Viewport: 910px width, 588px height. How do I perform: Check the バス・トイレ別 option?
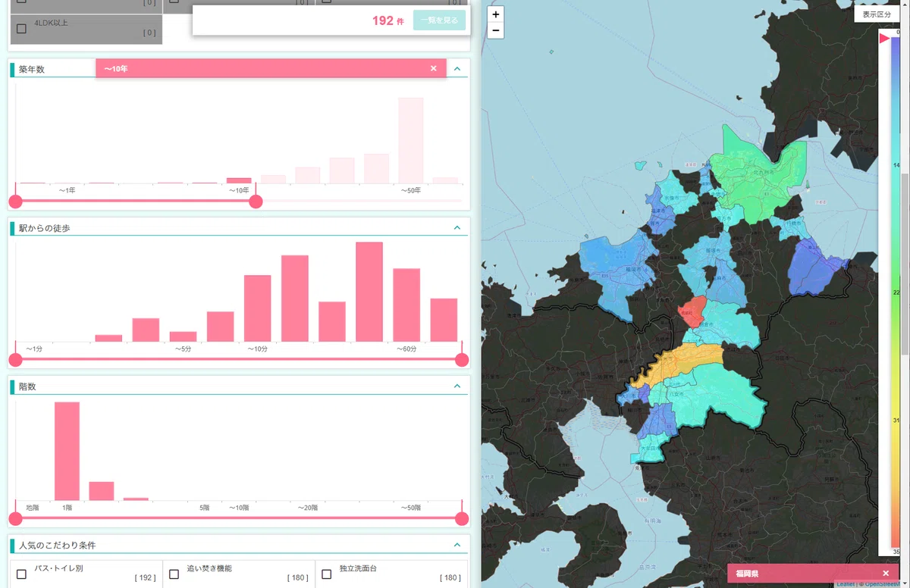point(21,574)
